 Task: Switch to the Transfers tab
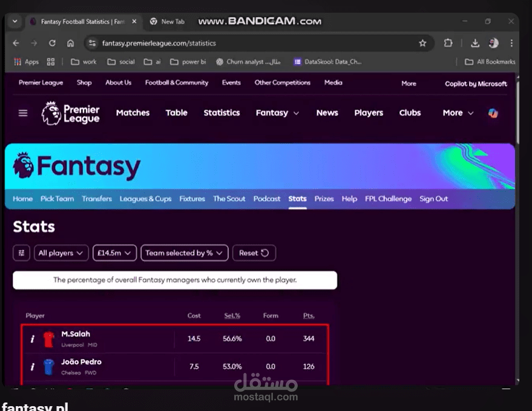coord(97,199)
